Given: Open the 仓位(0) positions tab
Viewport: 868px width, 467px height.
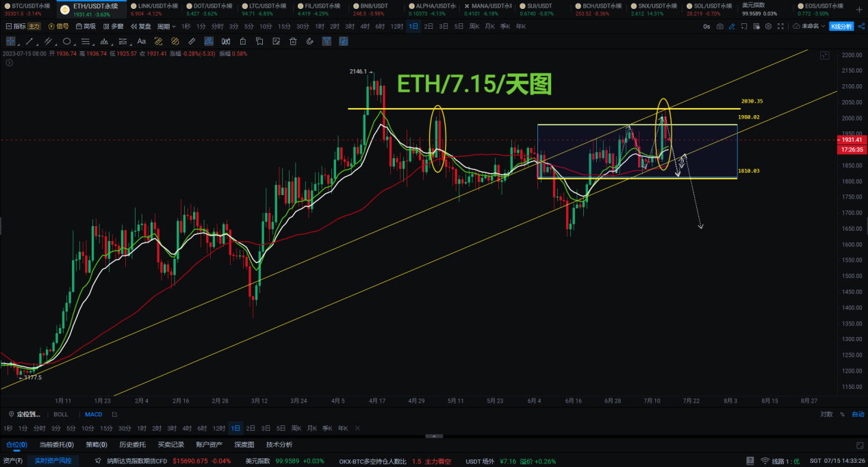Looking at the screenshot, I should pyautogui.click(x=16, y=444).
